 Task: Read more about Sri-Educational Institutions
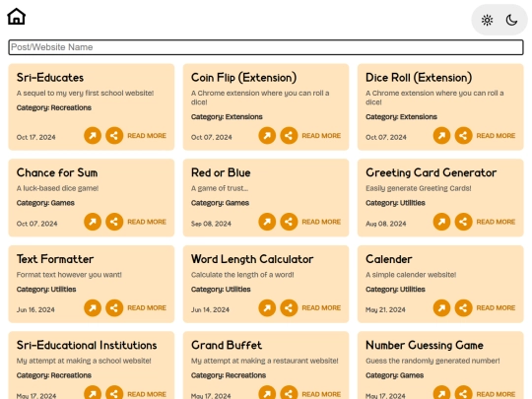pyautogui.click(x=147, y=394)
